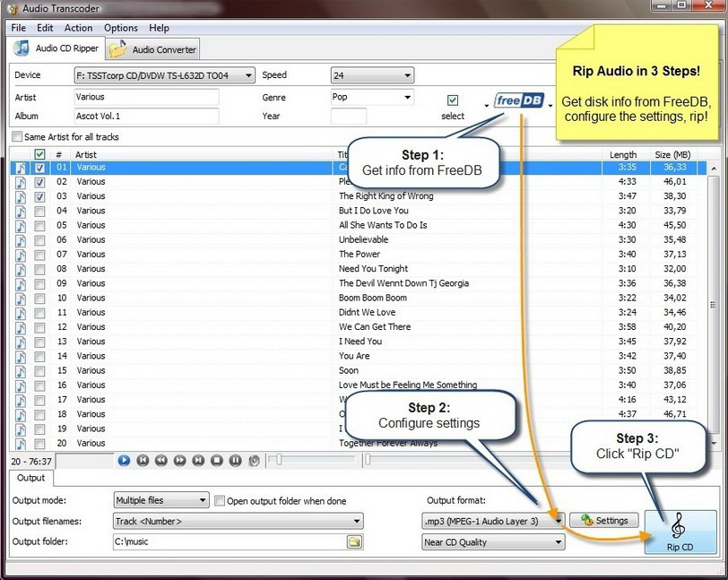Click the Album field containing Ascot Vol.1
Screen dimensions: 728x580
tap(146, 117)
